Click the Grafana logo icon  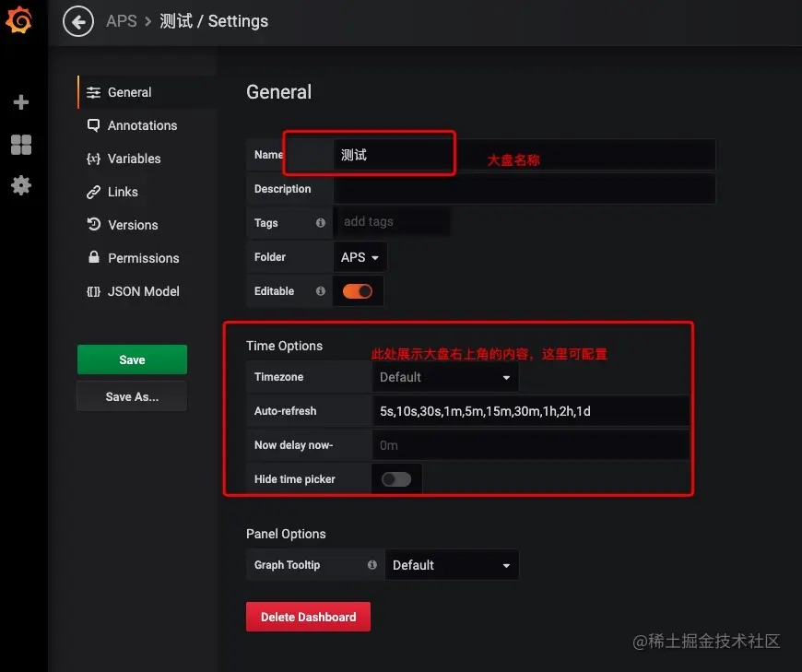click(x=20, y=20)
